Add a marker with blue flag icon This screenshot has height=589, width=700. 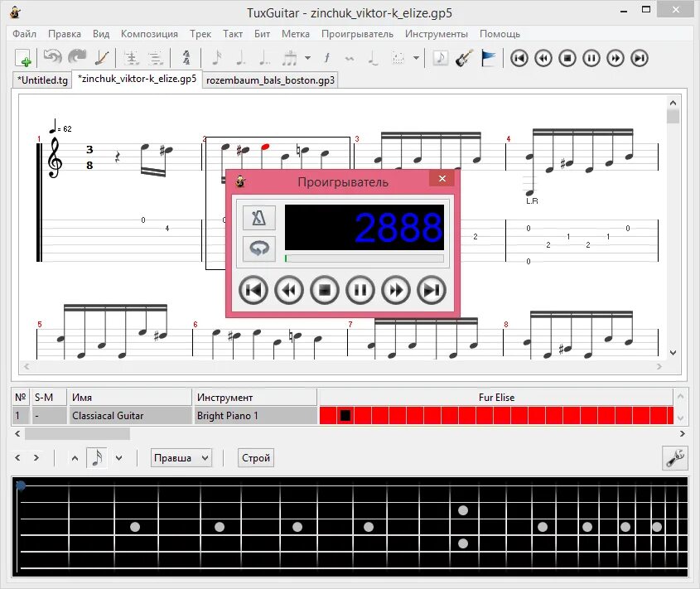tap(489, 58)
